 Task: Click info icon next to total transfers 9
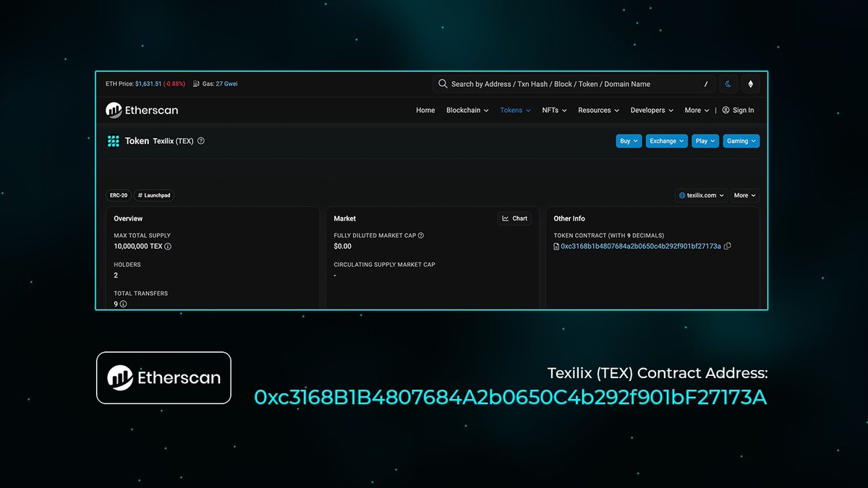[x=123, y=304]
